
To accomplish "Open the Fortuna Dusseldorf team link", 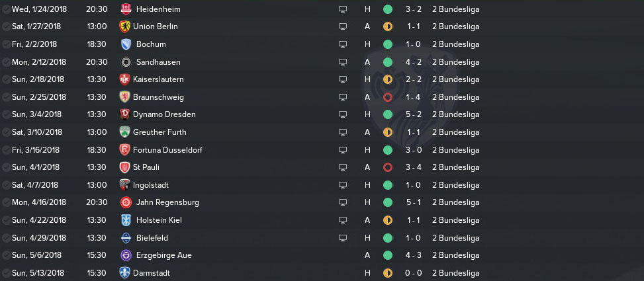I will pos(167,149).
